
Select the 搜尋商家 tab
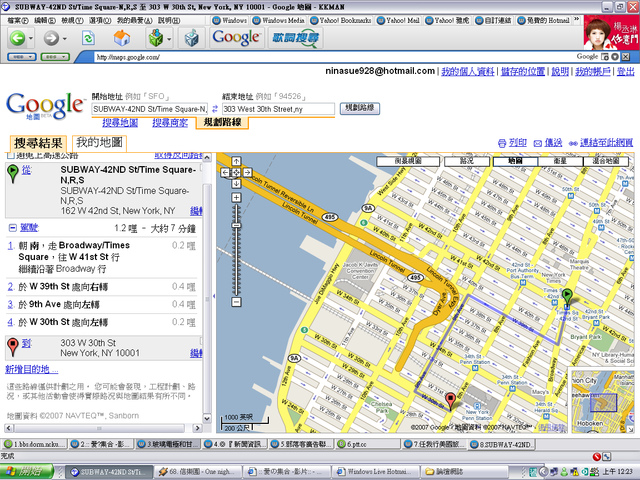(x=169, y=122)
